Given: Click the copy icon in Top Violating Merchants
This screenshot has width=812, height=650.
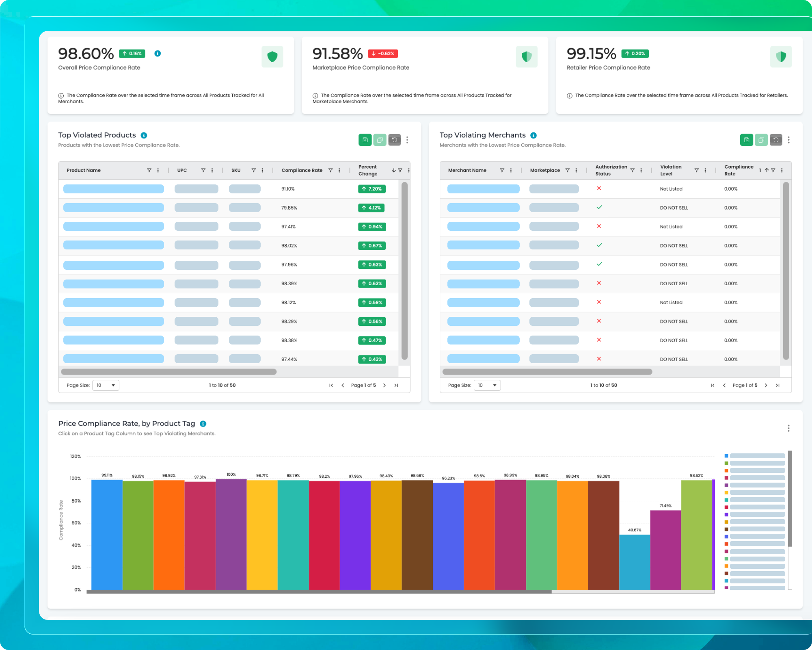Looking at the screenshot, I should coord(761,140).
